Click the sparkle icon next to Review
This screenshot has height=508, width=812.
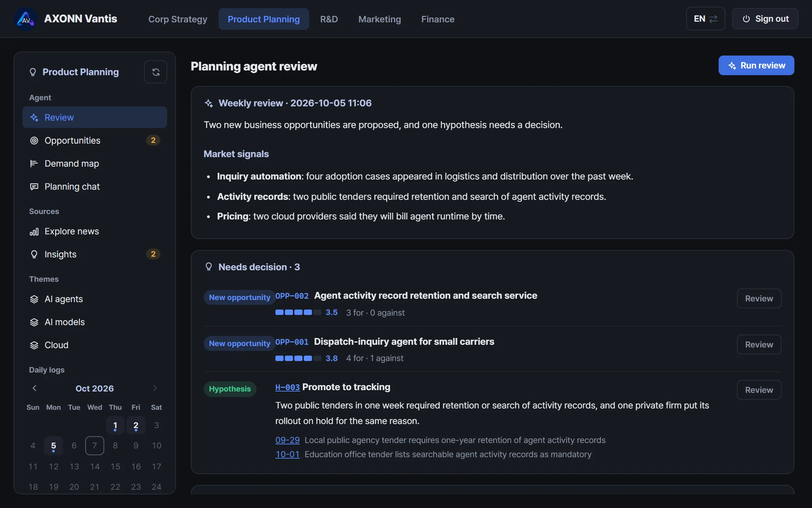(34, 118)
